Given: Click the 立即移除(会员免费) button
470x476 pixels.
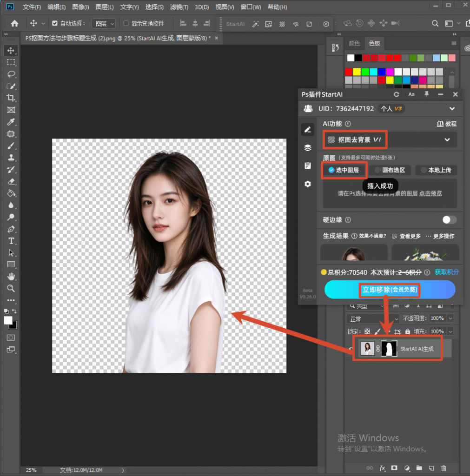Looking at the screenshot, I should pos(390,290).
